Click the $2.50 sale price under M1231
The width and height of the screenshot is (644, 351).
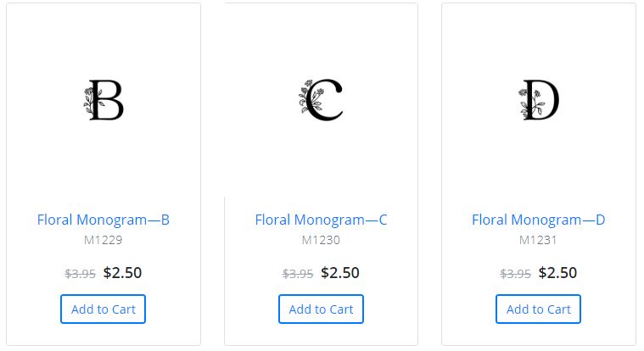coord(557,273)
